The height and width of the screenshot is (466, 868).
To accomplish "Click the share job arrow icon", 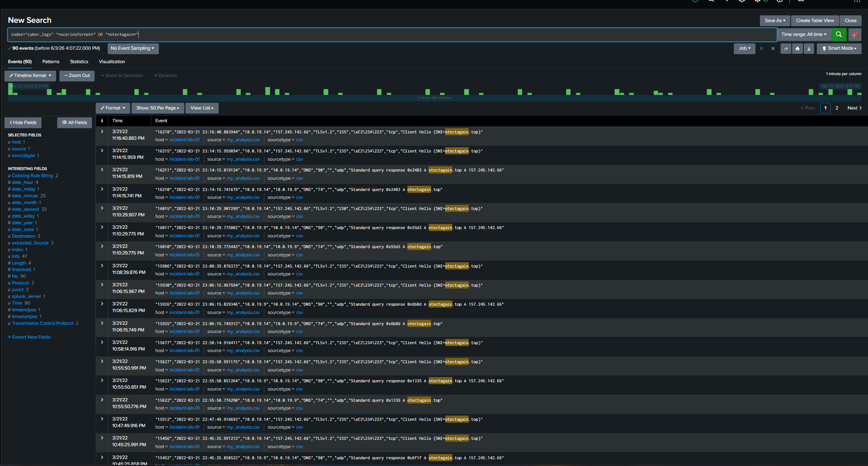I will coord(786,49).
